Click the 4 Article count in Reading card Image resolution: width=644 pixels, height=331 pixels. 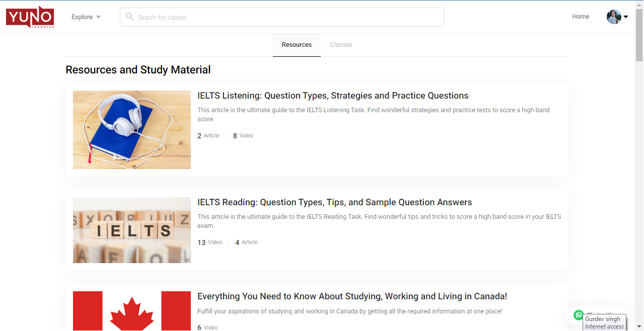click(x=246, y=242)
